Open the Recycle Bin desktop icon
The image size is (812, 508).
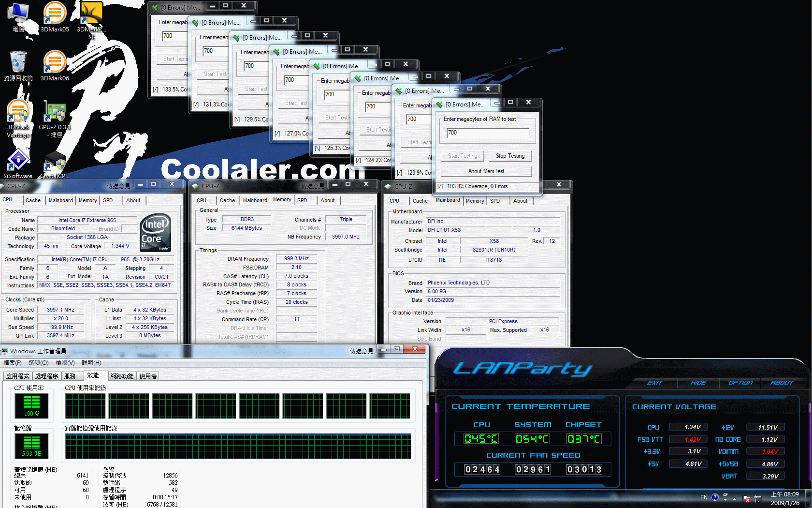[18, 66]
